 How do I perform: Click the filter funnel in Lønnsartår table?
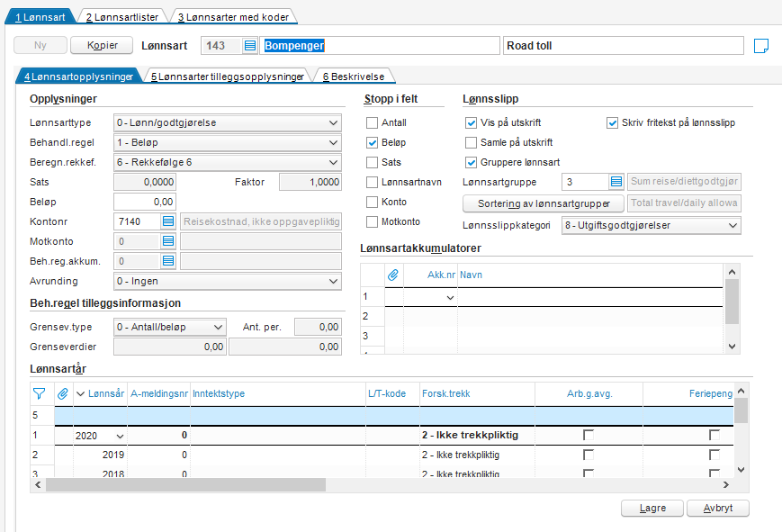pyautogui.click(x=39, y=393)
